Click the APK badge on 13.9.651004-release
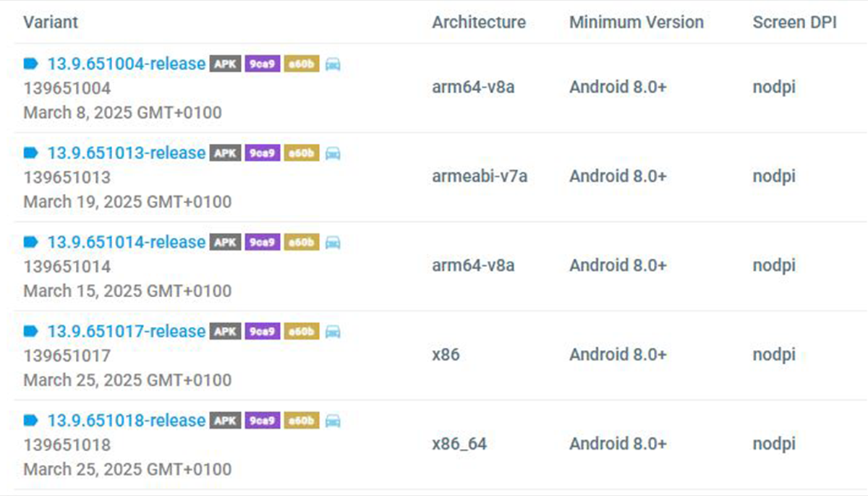The width and height of the screenshot is (868, 496). click(226, 64)
